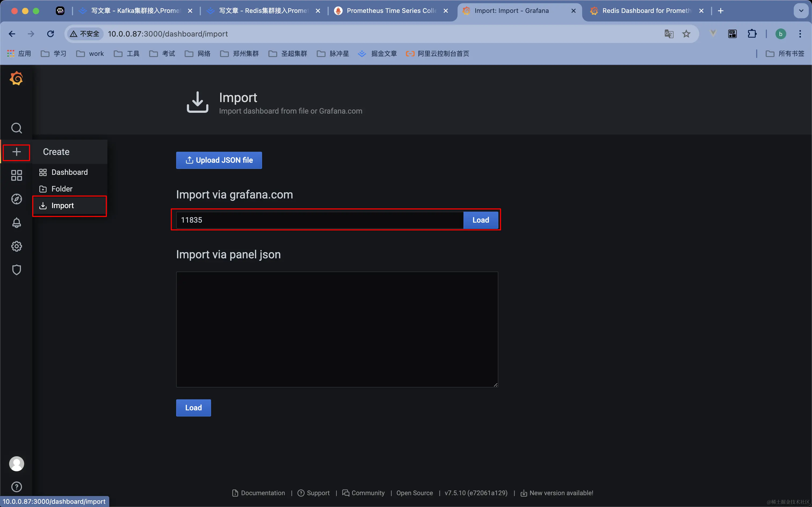Click the Upload JSON file button
Image resolution: width=812 pixels, height=507 pixels.
click(219, 160)
